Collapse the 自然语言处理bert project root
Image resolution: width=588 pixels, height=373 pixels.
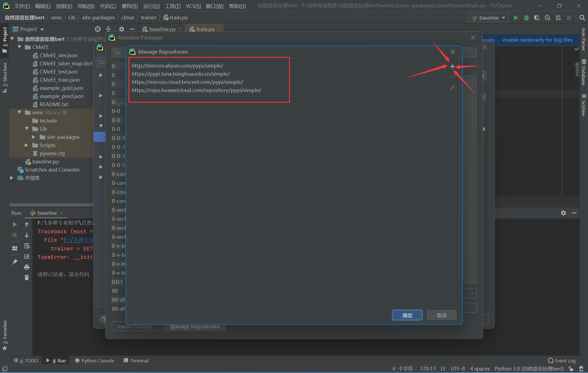point(12,39)
